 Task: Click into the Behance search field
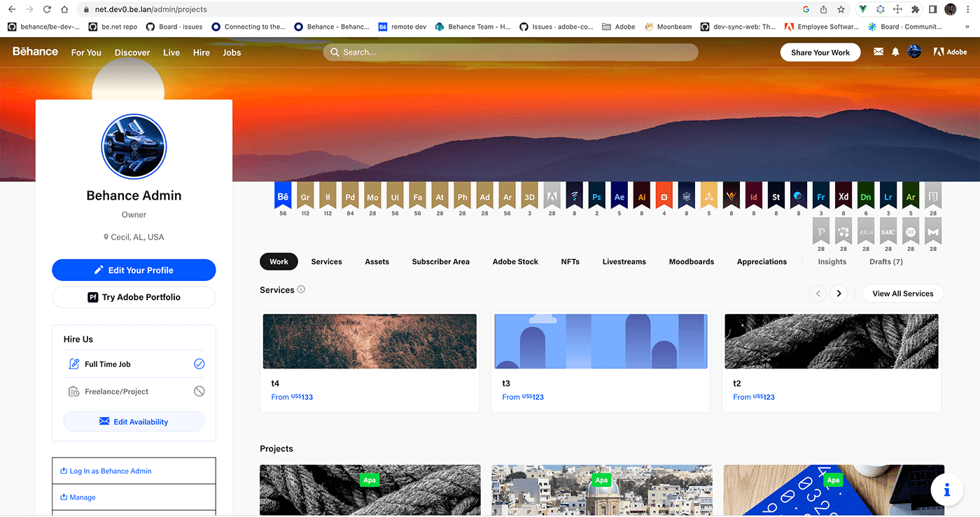(511, 53)
